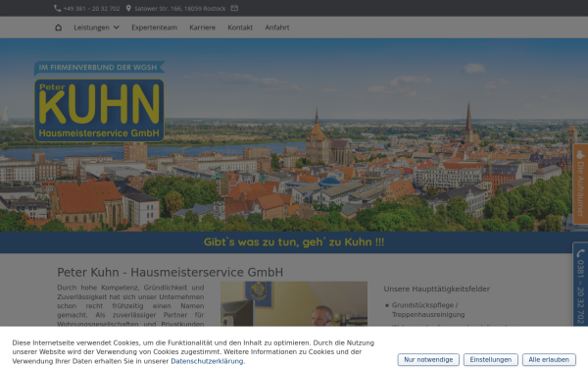Open the Die Aufräumer side tab
This screenshot has height=368, width=588.
[x=580, y=184]
